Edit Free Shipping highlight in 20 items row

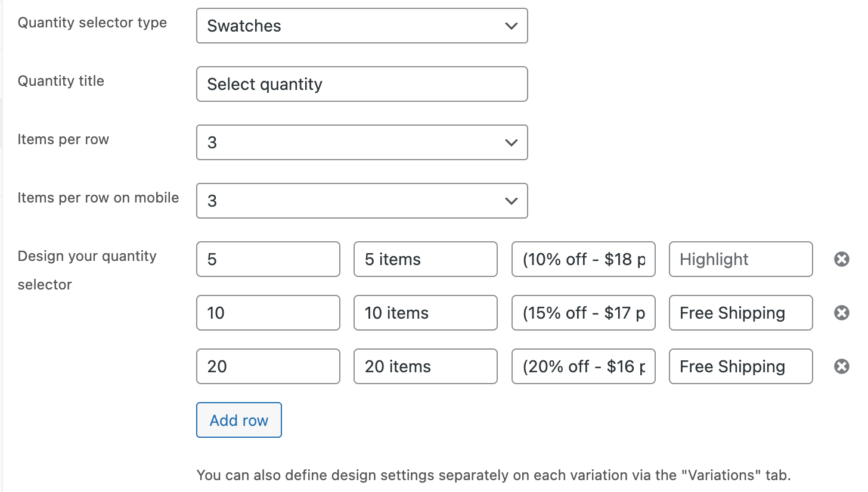(x=740, y=366)
